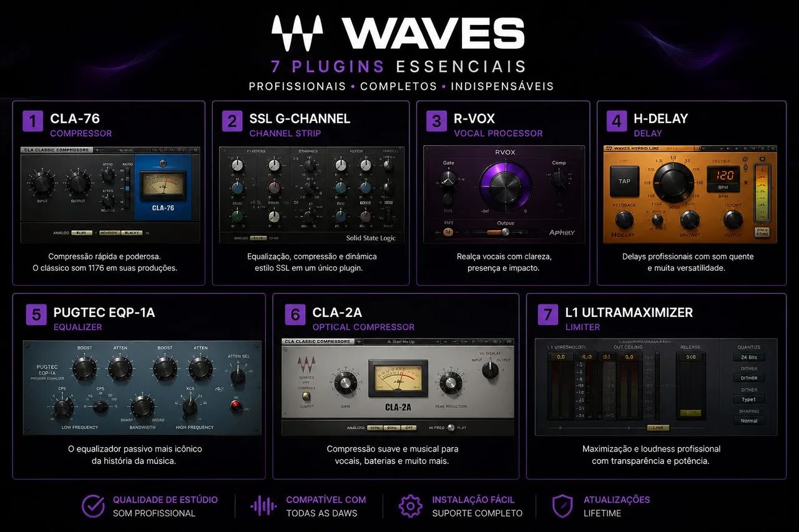Click the Pugtec High Frequency KCS knob
799x532 pixels.
point(190,409)
